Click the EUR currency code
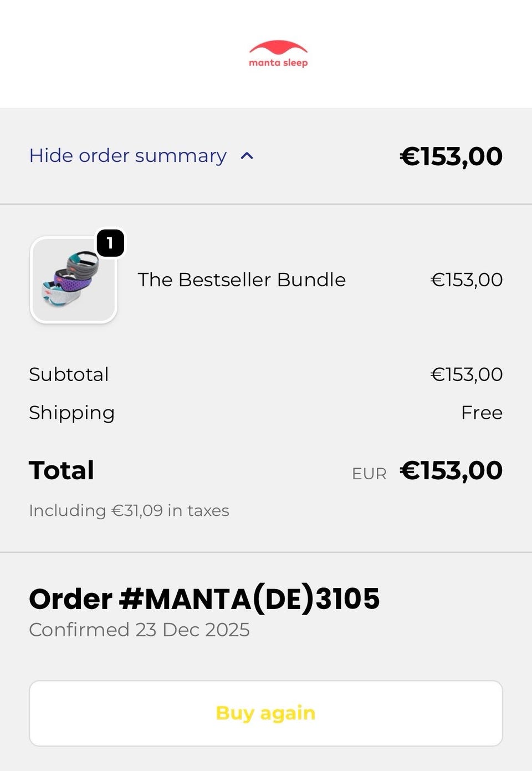This screenshot has width=532, height=771. click(x=369, y=474)
